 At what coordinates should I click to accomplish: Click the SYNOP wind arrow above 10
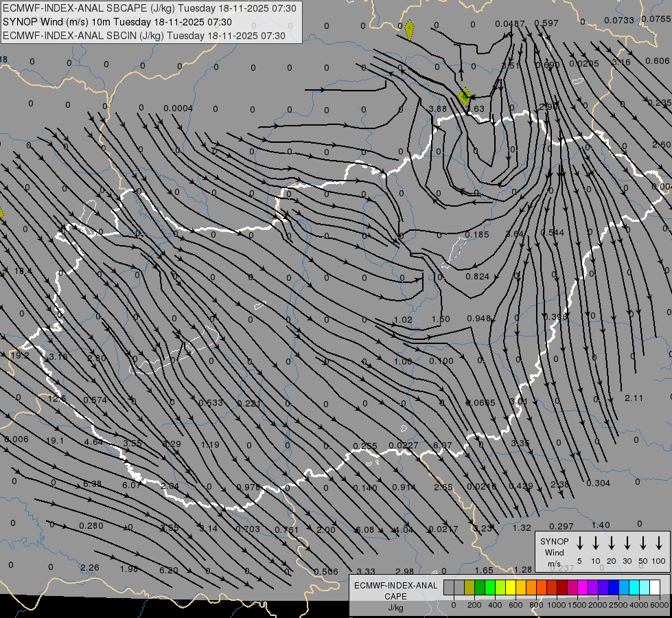595,543
